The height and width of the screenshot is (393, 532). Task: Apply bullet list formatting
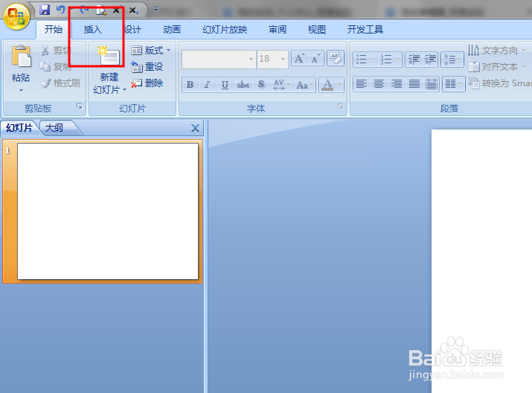click(362, 59)
